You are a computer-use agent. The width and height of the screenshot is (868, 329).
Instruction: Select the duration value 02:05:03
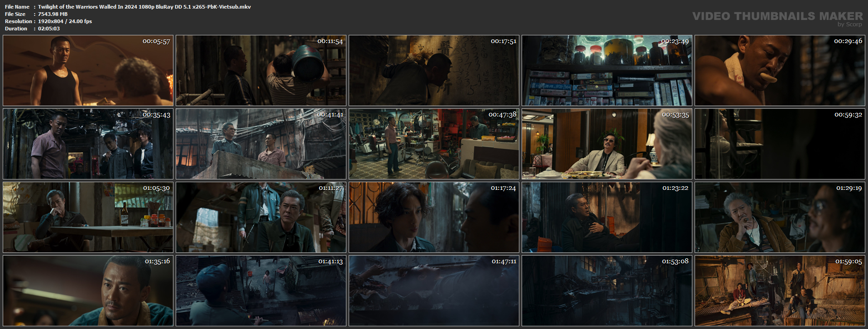coord(49,29)
